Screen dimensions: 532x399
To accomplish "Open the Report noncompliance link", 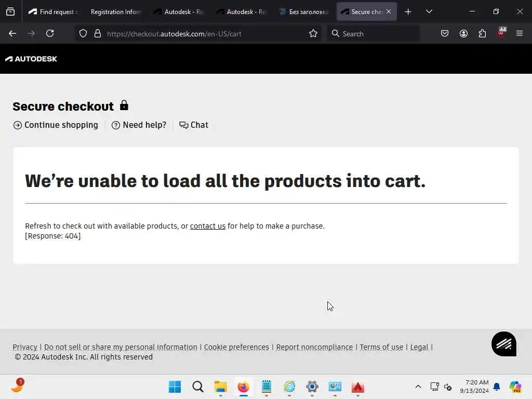I will 314,347.
